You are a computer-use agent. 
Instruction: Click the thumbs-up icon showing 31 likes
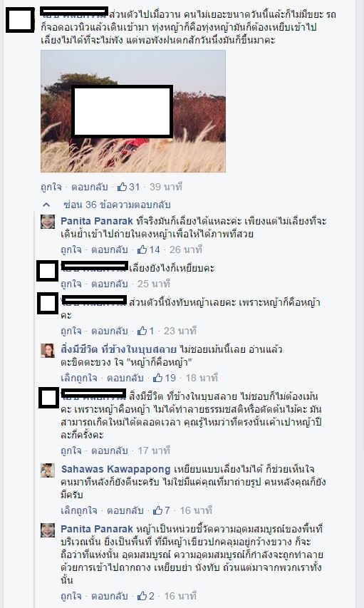pyautogui.click(x=122, y=187)
